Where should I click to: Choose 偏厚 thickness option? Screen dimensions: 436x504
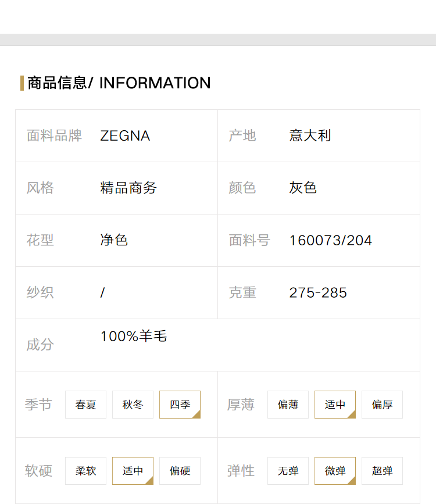(x=383, y=405)
